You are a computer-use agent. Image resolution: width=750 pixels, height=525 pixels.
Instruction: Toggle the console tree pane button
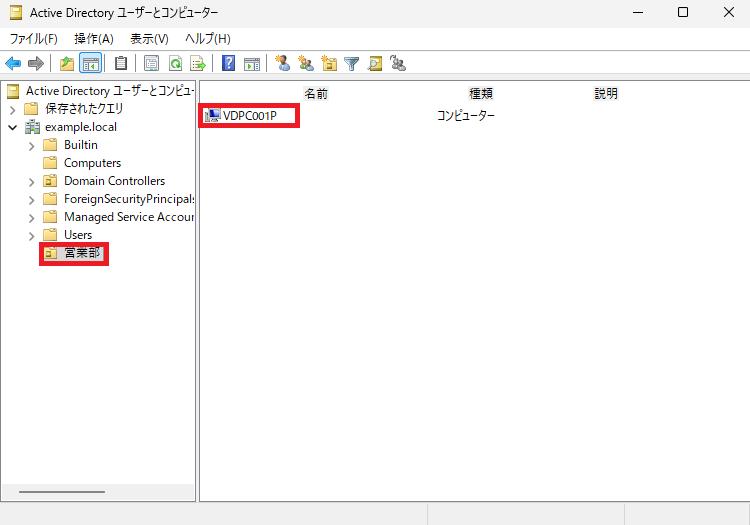coord(90,63)
